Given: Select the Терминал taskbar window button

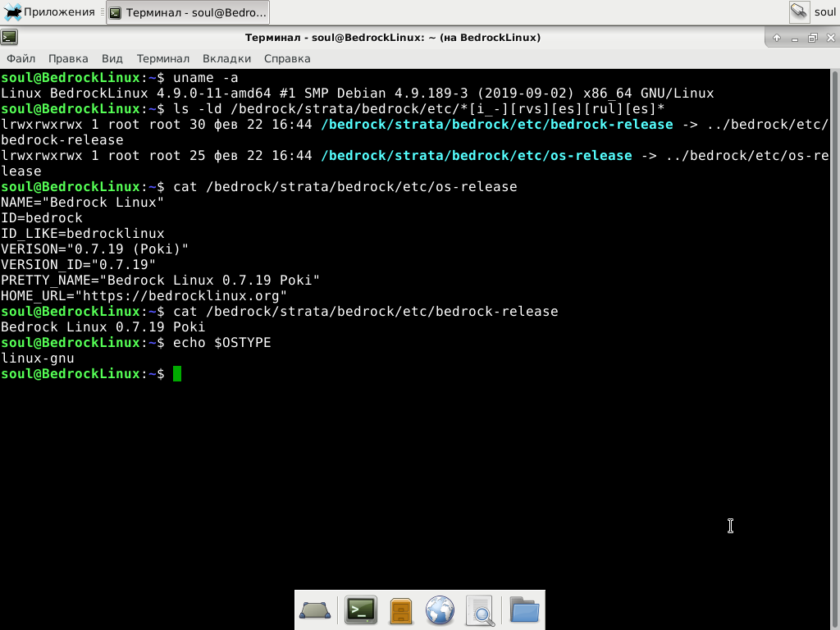Looking at the screenshot, I should tap(188, 12).
